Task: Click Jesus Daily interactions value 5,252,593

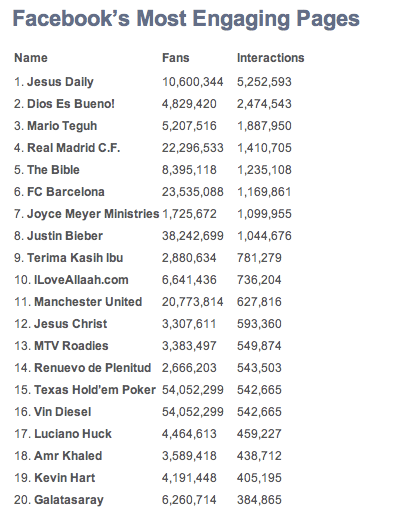Action: pos(264,82)
